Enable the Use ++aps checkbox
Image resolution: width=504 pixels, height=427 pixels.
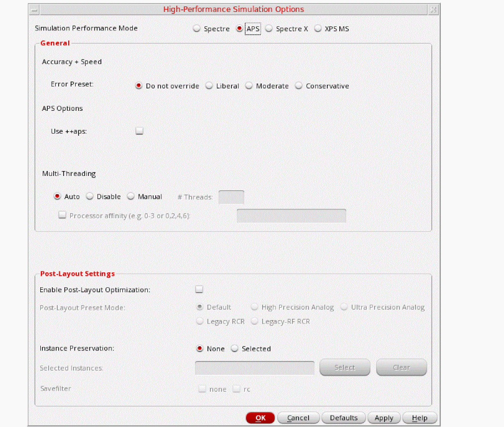(x=139, y=131)
